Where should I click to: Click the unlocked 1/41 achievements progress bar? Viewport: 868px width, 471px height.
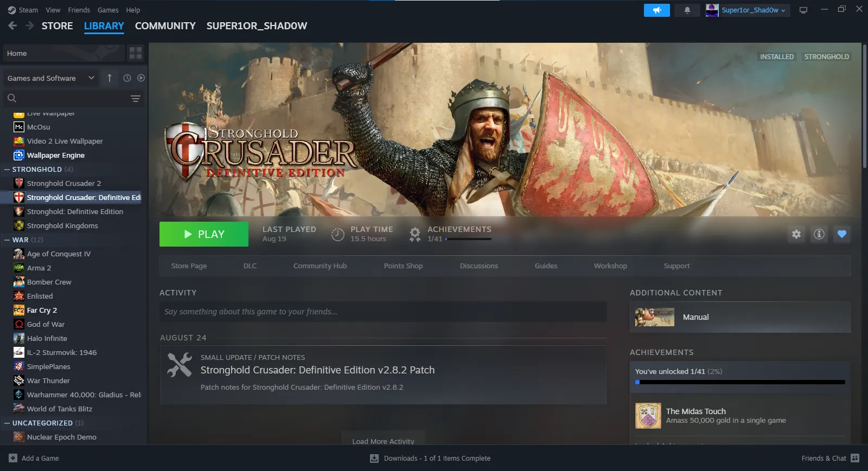tap(740, 382)
